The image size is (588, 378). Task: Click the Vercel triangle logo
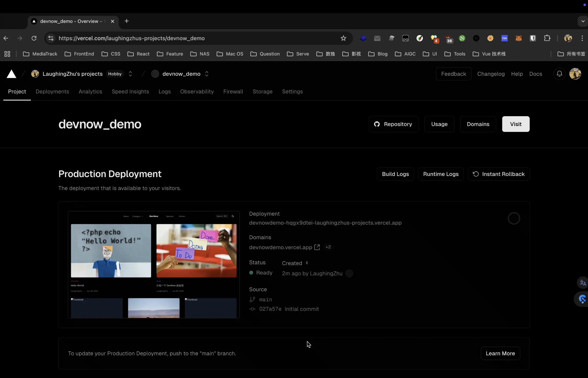[x=11, y=74]
